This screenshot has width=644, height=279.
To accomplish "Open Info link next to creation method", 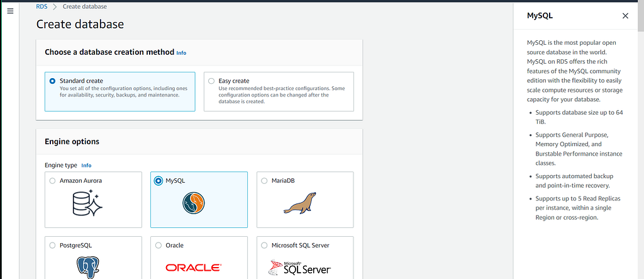I will pos(181,53).
